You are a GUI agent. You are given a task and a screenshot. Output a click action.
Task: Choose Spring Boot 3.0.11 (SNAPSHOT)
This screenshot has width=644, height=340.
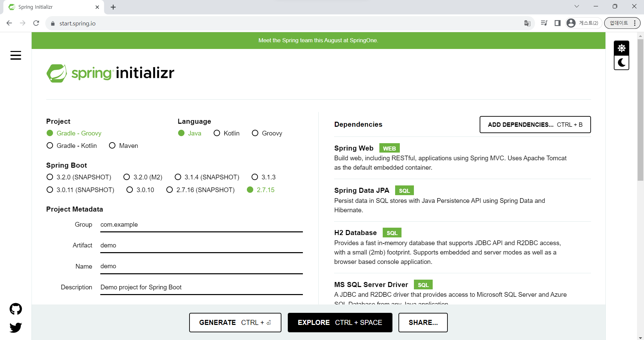[80, 190]
